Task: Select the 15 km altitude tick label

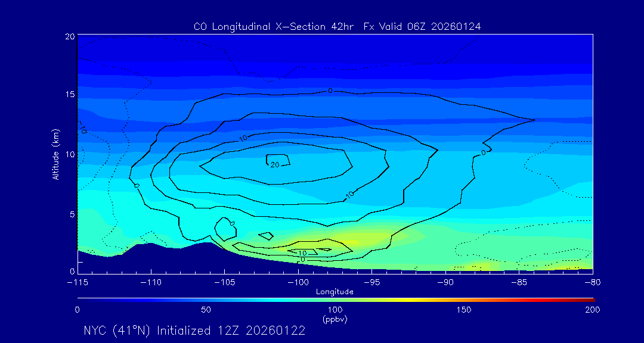Action: click(x=70, y=95)
